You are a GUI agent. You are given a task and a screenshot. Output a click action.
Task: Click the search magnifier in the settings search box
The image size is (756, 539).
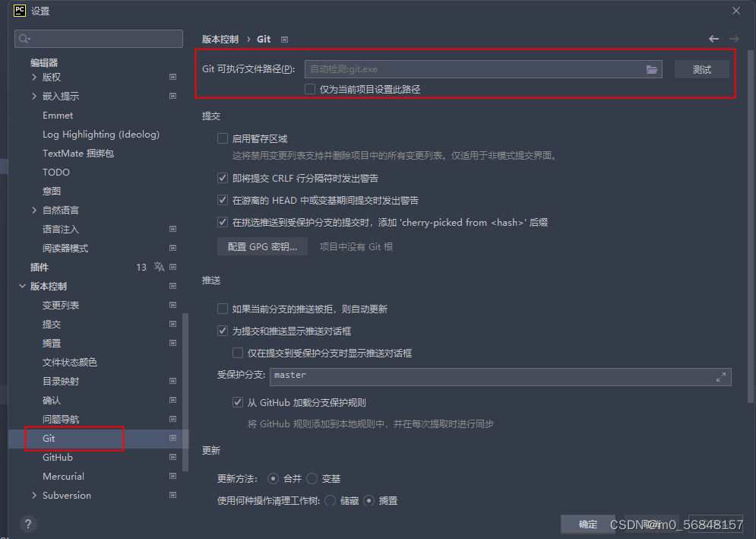[23, 38]
